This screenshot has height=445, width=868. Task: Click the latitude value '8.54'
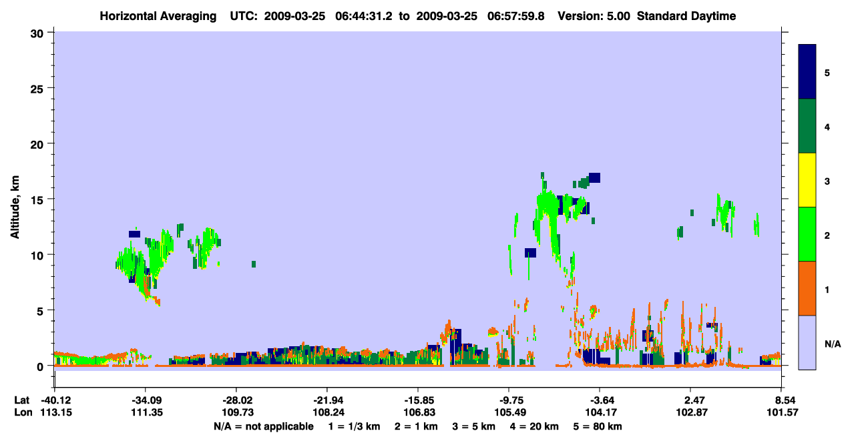784,400
